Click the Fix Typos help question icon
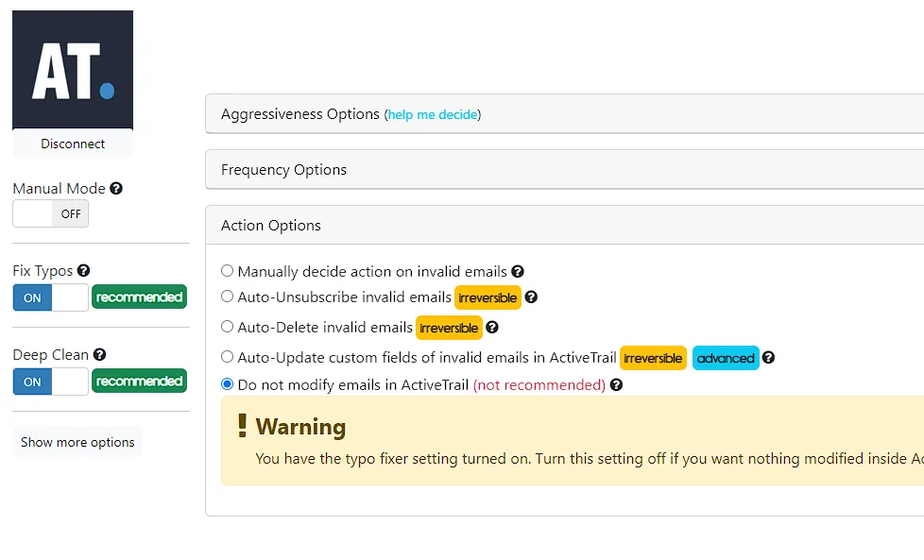Viewport: 924px width, 560px height. point(84,270)
